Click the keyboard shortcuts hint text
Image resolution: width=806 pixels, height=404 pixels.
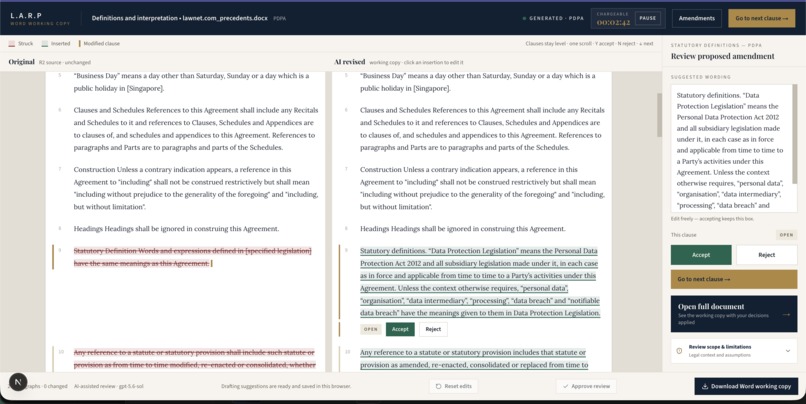(589, 44)
